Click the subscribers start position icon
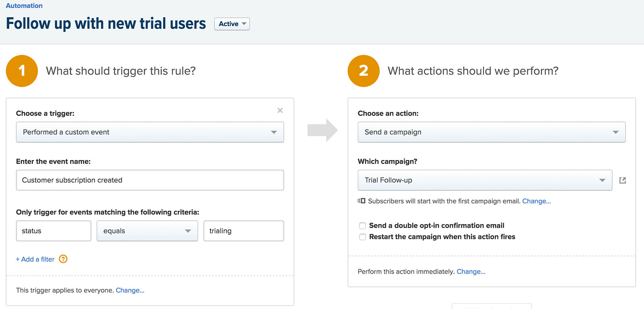644x309 pixels. pos(362,201)
